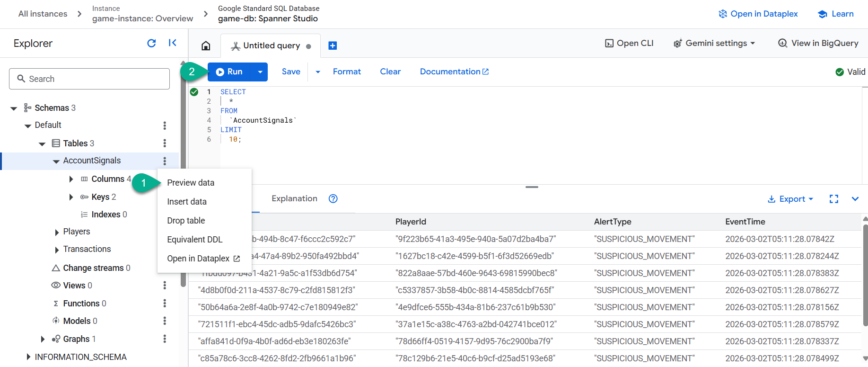Image resolution: width=868 pixels, height=367 pixels.
Task: Open help for Explanation tab
Action: (333, 199)
